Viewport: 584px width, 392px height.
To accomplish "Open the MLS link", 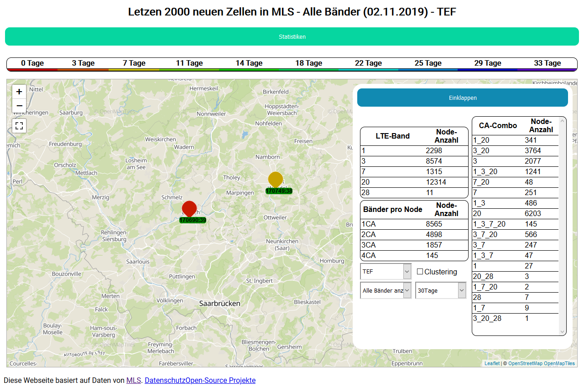I will [x=134, y=380].
